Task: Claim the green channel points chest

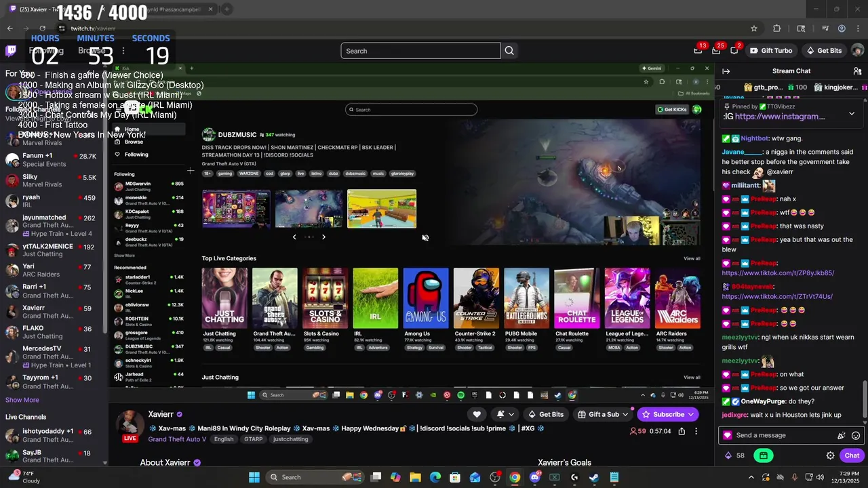Action: (x=764, y=455)
